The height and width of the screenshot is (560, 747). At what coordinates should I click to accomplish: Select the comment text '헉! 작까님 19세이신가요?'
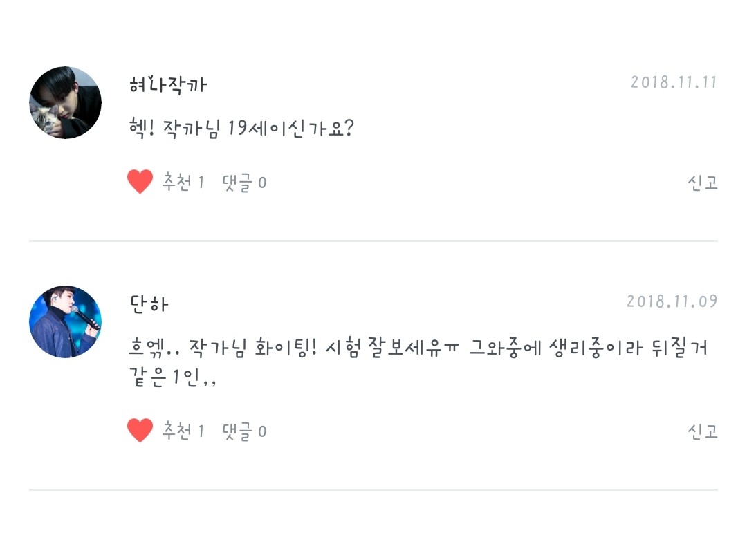241,129
